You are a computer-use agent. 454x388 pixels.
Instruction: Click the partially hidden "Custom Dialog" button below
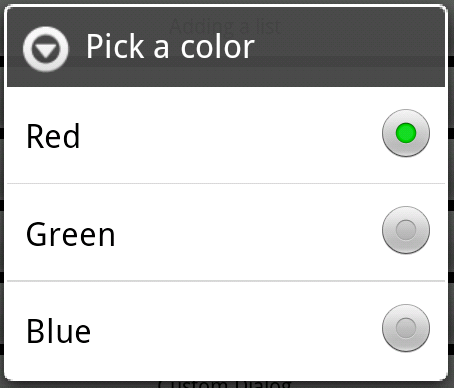224,384
